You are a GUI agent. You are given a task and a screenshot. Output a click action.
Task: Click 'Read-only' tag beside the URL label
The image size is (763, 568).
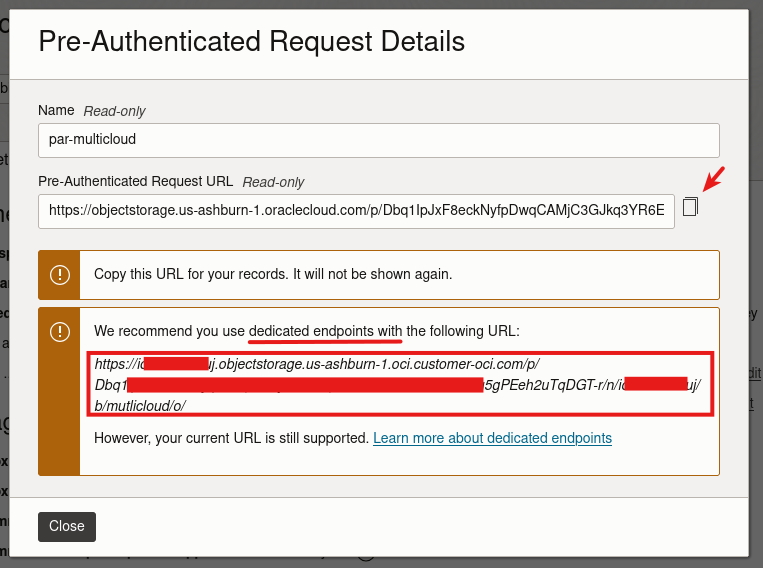click(x=273, y=182)
